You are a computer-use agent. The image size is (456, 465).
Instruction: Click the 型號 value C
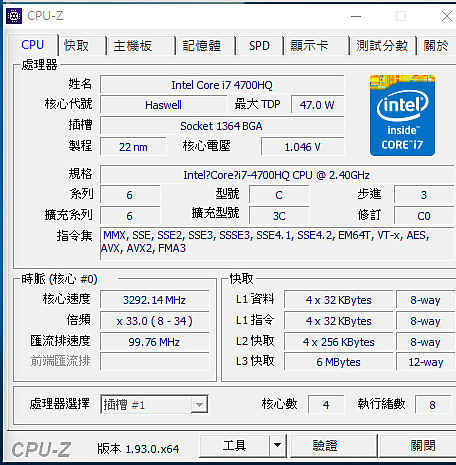tap(279, 195)
